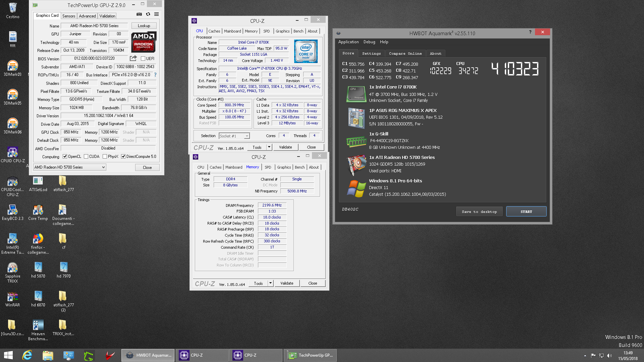
Task: Click the volume speaker tray icon
Action: point(609,356)
